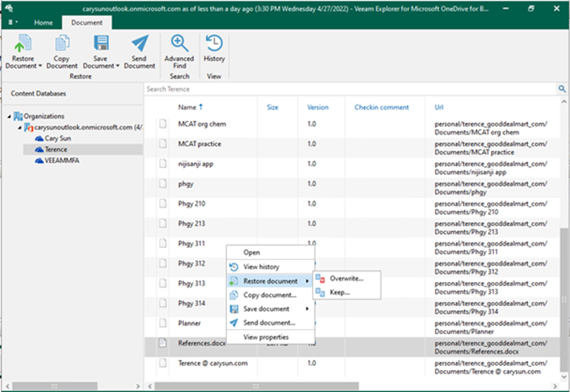Click the Veeam app icon in title bar
570x392 pixels.
coord(9,8)
